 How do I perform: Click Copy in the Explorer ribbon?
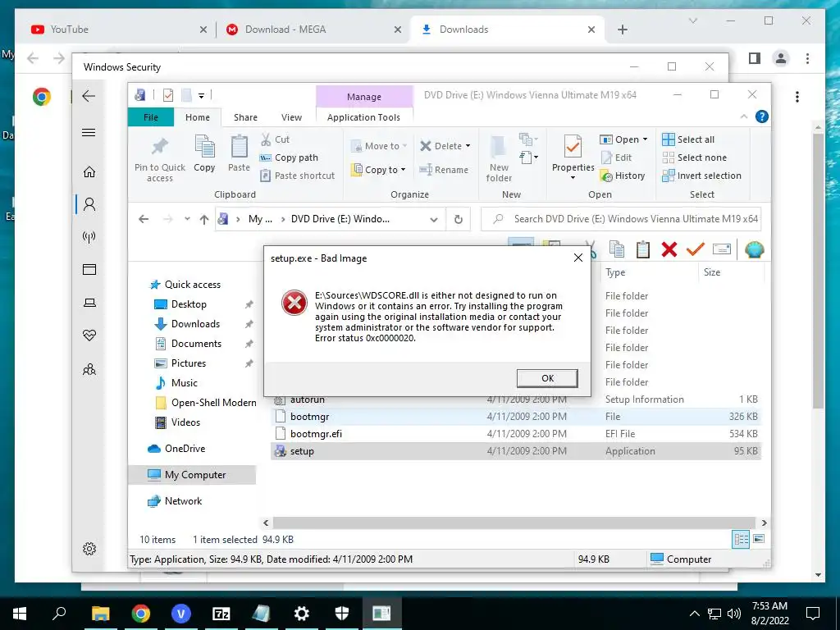[x=204, y=153]
